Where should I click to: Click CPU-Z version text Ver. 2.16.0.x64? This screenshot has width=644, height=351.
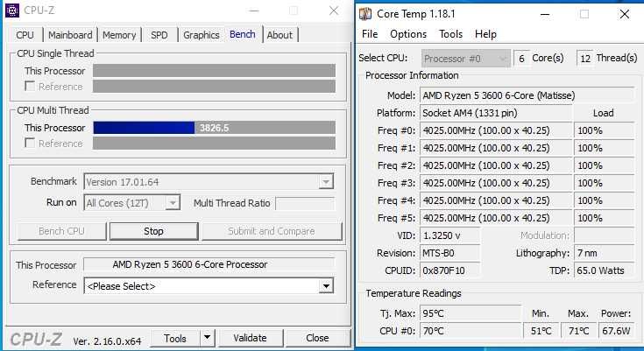tap(107, 340)
